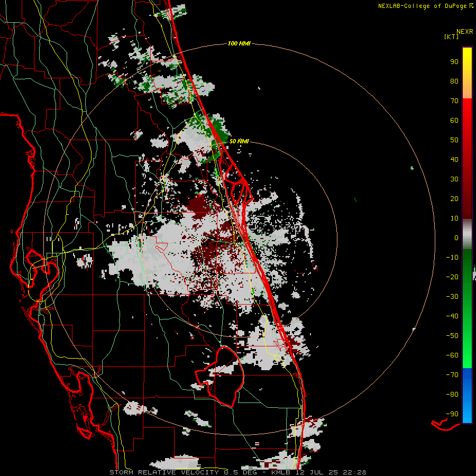This screenshot has width=476, height=476.
Task: Click the -10 knot scale label
Action: click(x=452, y=258)
